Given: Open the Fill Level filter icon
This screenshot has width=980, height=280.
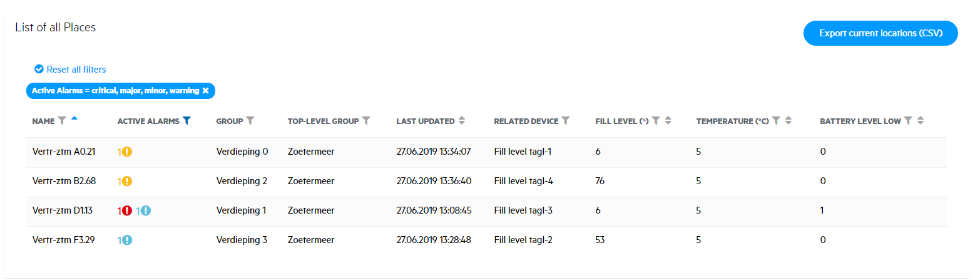Looking at the screenshot, I should (x=656, y=121).
